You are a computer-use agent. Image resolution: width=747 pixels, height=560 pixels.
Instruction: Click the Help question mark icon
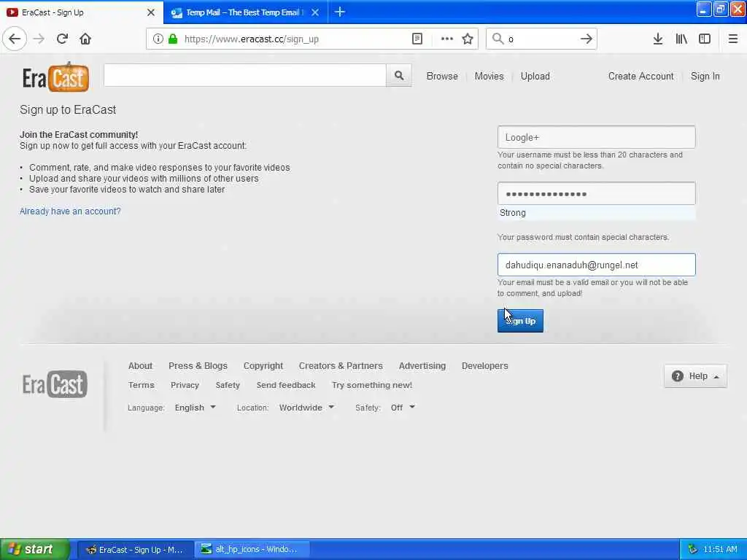pos(677,376)
